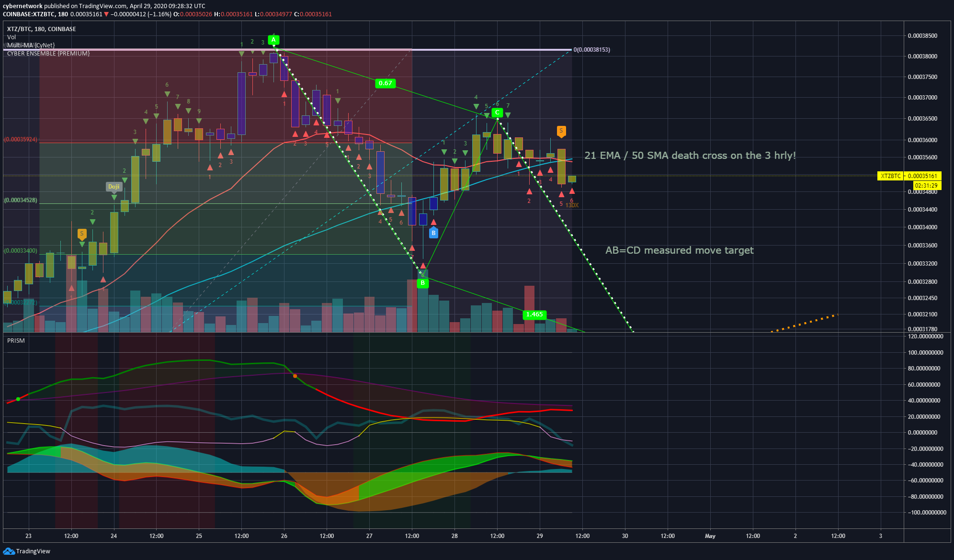Click the TradingView logo in the footer

tap(26, 551)
